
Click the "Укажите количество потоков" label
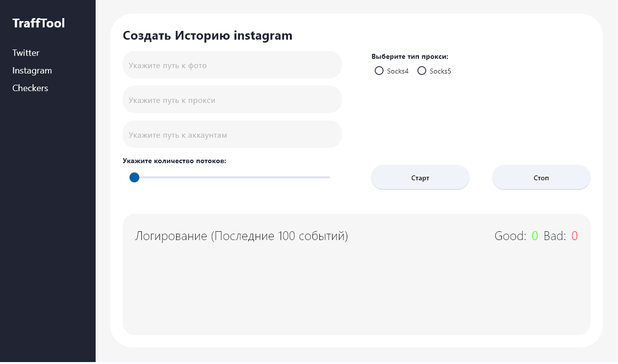(x=174, y=161)
